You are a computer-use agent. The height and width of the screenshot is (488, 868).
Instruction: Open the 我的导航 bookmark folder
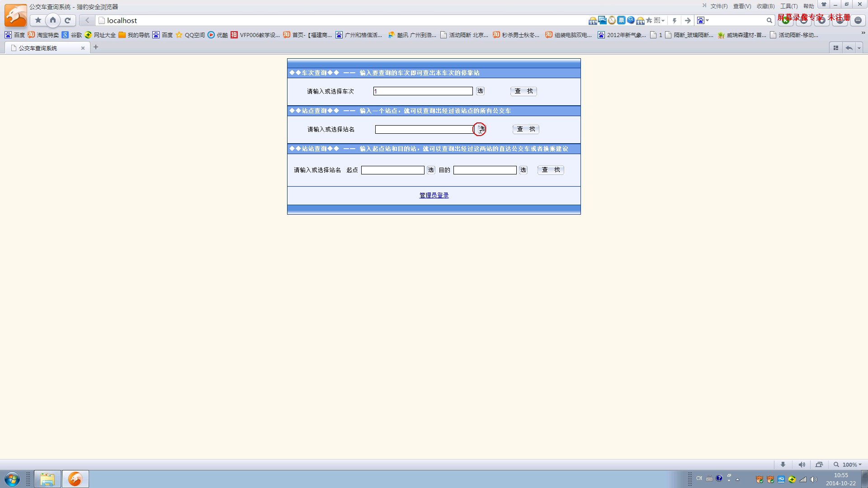(x=134, y=35)
